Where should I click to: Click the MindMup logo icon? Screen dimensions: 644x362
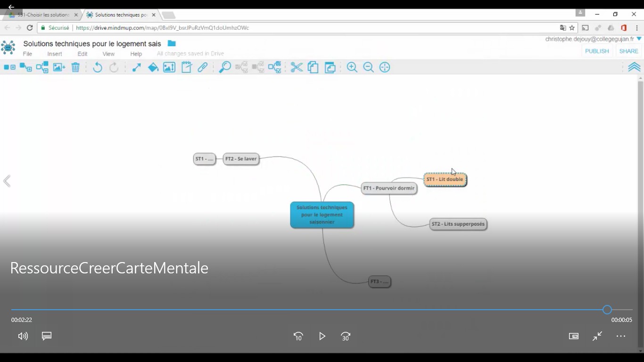[8, 48]
